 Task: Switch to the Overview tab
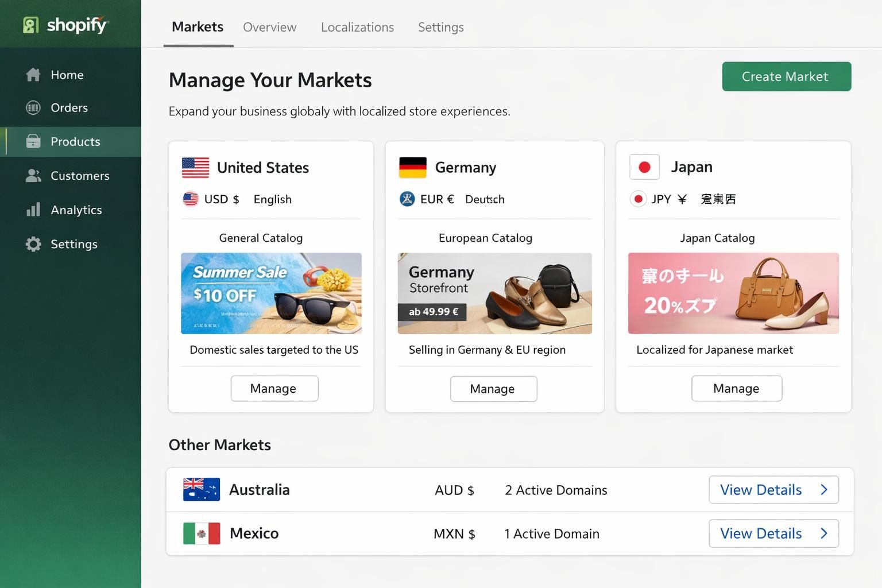coord(269,27)
